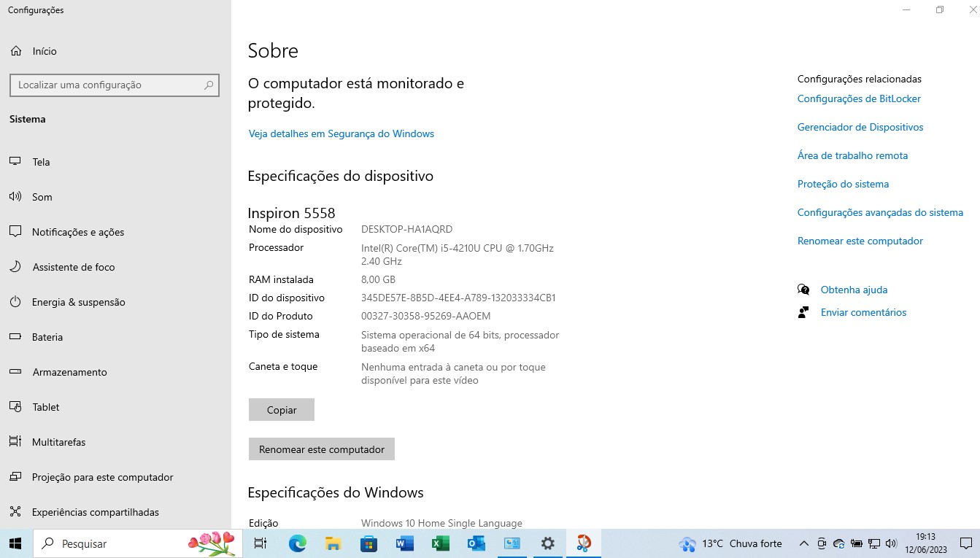Click Configurações avançadas do sistema link
This screenshot has height=558, width=980.
(880, 212)
